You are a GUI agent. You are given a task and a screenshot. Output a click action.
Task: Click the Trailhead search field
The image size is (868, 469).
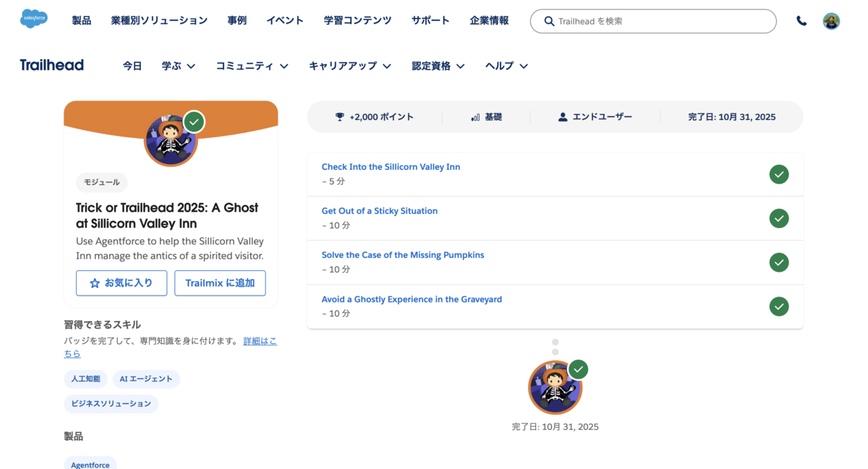[653, 21]
